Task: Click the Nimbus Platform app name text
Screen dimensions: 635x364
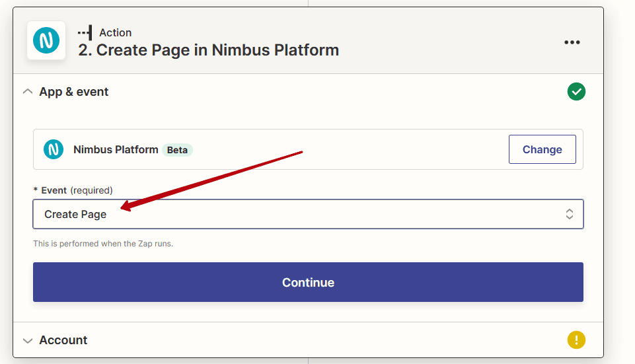Action: [x=116, y=150]
